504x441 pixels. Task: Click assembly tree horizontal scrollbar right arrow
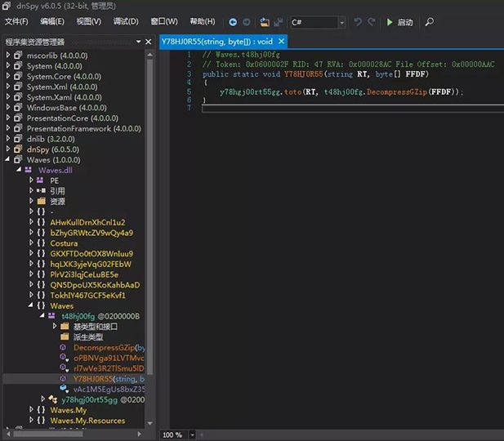point(139,434)
